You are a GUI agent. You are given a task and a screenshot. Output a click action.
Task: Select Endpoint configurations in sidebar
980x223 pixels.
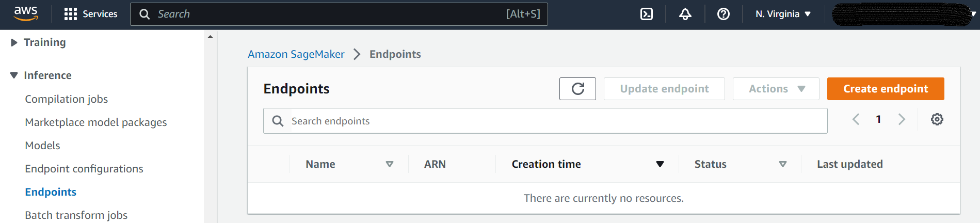pyautogui.click(x=84, y=169)
